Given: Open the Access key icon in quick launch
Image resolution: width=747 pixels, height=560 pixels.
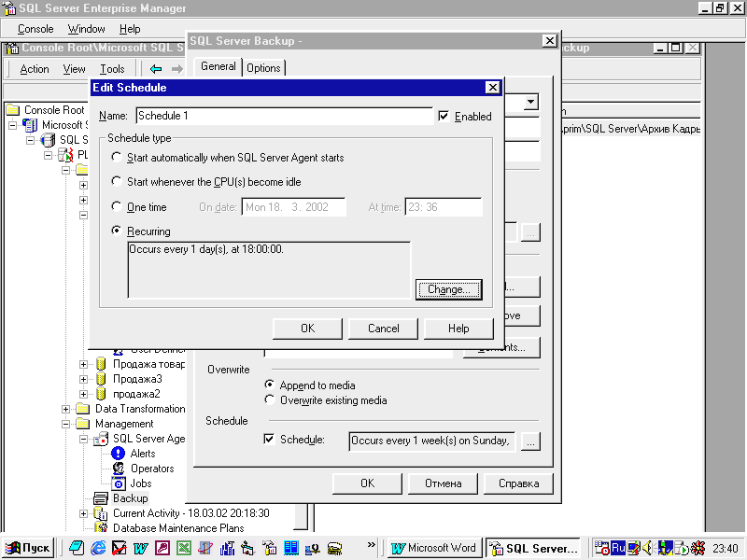Looking at the screenshot, I should coord(162,548).
